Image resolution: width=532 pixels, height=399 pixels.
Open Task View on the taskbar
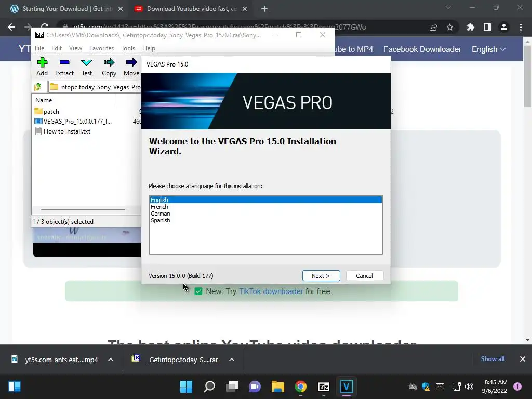(232, 387)
